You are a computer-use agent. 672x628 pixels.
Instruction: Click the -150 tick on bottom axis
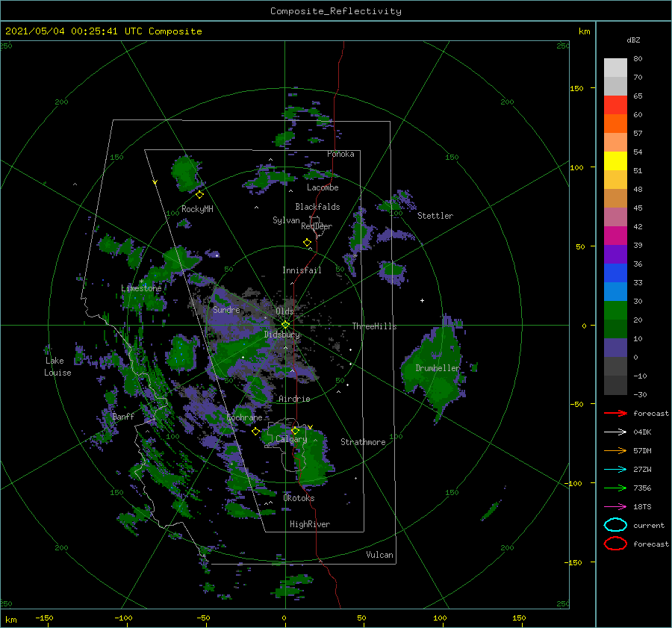coord(44,618)
